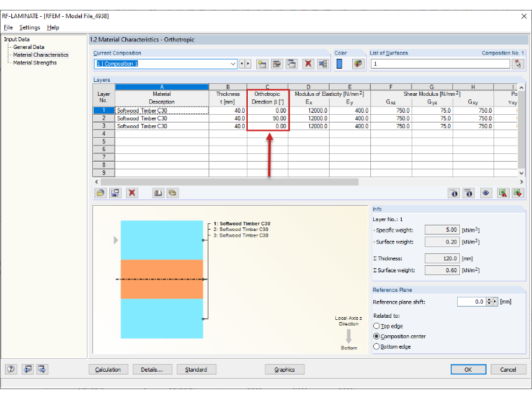Click the Rename Composition icon
532x399 pixels.
(x=277, y=64)
